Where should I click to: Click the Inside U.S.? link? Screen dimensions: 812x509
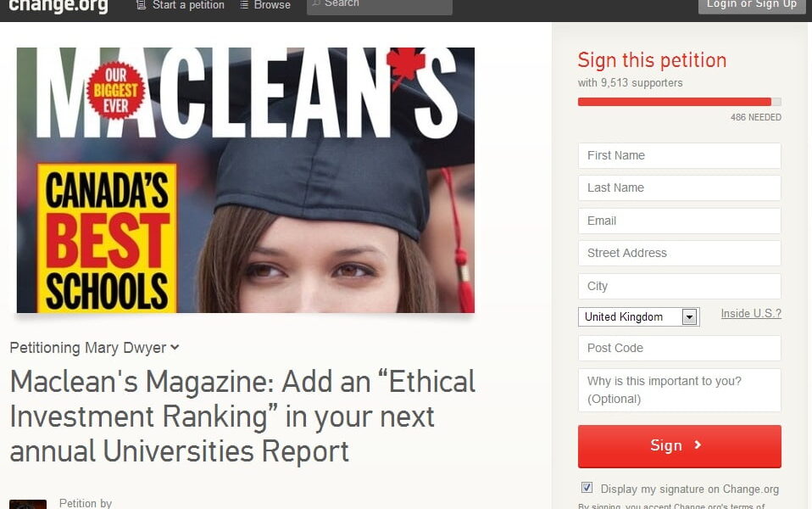(751, 314)
